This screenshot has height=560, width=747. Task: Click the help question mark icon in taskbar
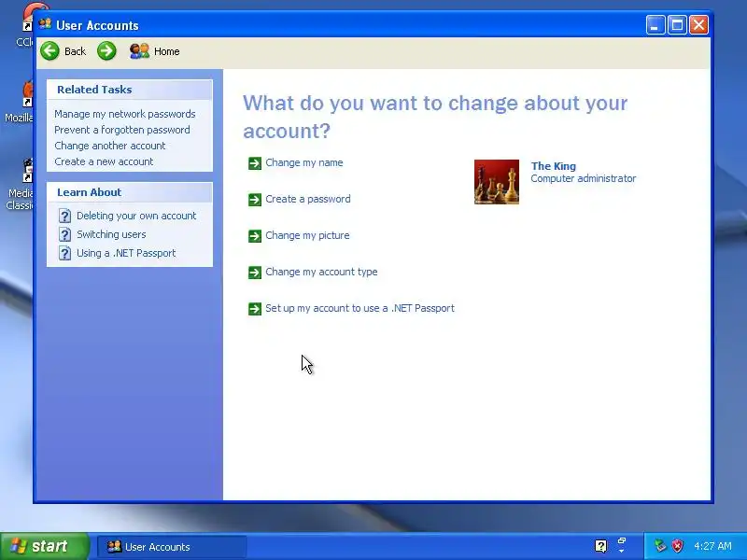pyautogui.click(x=601, y=546)
